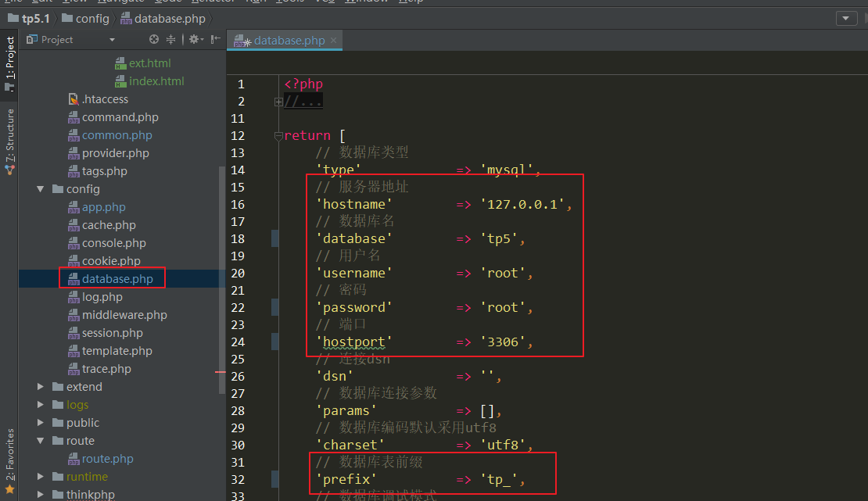Click line number 16 in the gutter

point(238,204)
